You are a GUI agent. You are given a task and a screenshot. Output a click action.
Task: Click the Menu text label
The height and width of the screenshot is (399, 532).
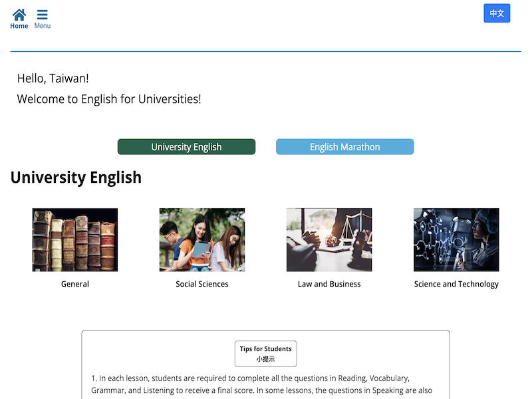click(x=42, y=26)
